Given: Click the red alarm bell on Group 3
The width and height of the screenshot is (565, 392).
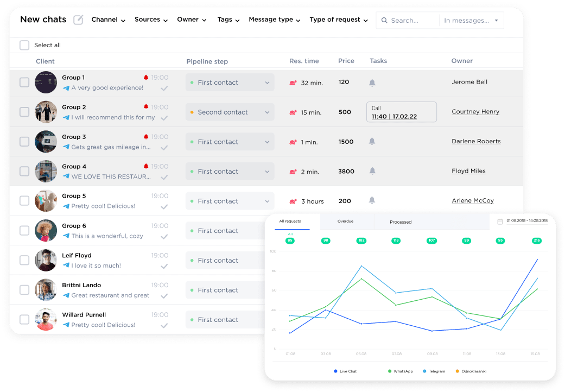Looking at the screenshot, I should click(x=146, y=137).
